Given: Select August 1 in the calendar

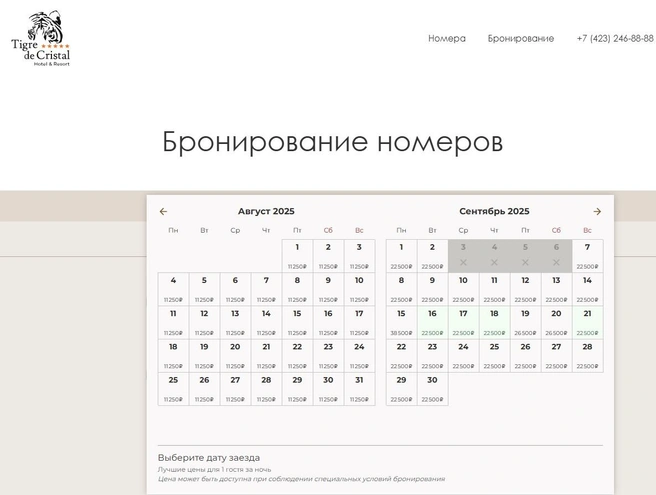Looking at the screenshot, I should point(297,256).
